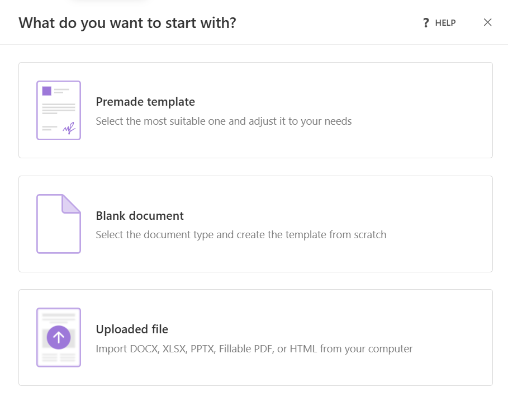508x420 pixels.
Task: Click the dialog title What do you want to start with
Action: pos(127,23)
